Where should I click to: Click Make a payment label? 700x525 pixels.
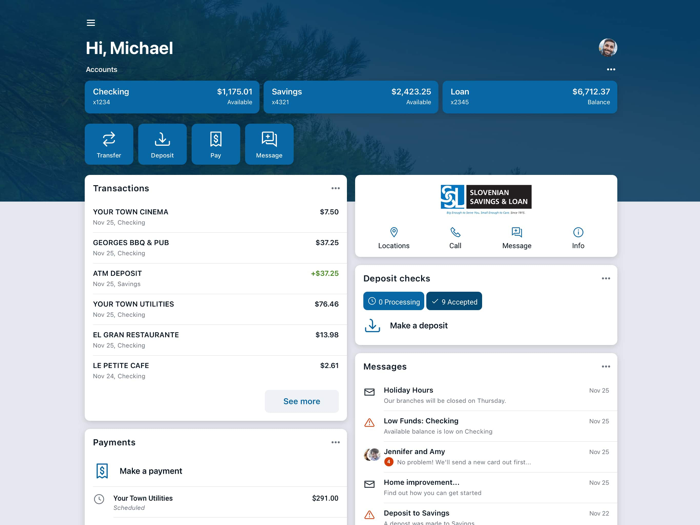151,471
